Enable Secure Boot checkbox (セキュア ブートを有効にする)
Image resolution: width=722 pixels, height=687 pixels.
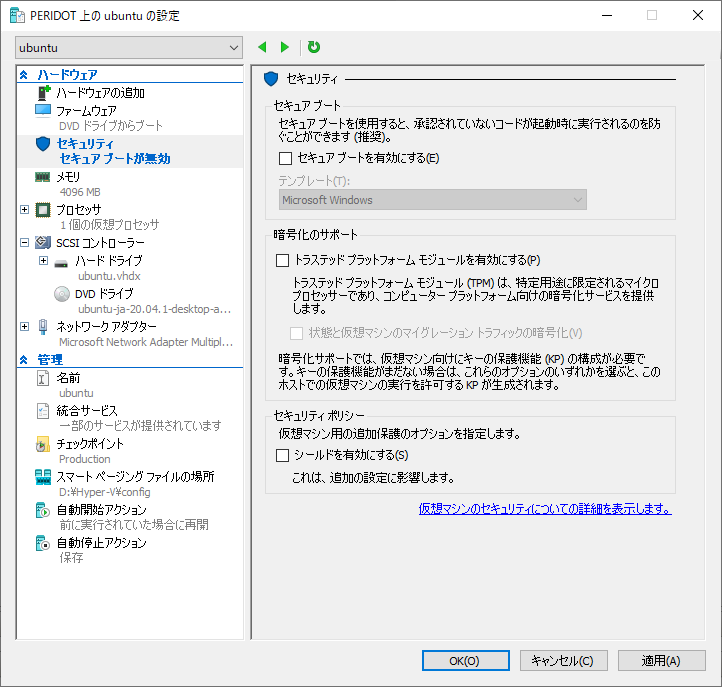coord(285,158)
